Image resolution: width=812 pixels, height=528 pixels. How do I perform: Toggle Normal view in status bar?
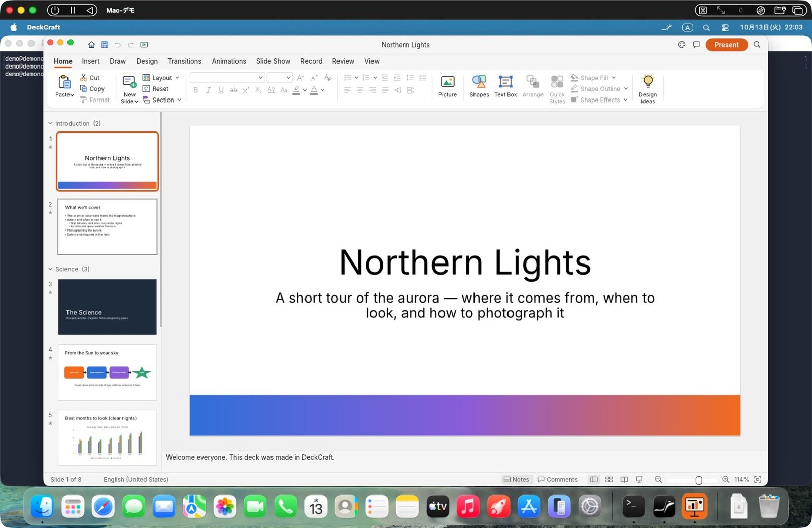pyautogui.click(x=594, y=479)
